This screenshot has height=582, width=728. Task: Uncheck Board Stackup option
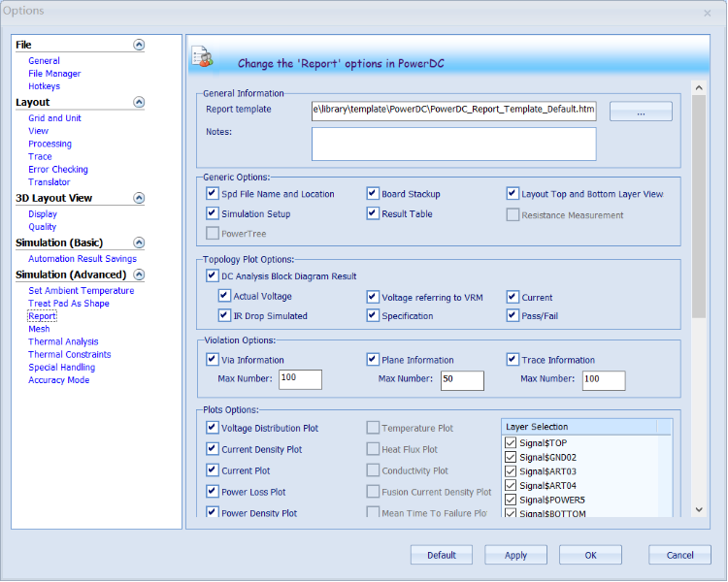click(373, 193)
